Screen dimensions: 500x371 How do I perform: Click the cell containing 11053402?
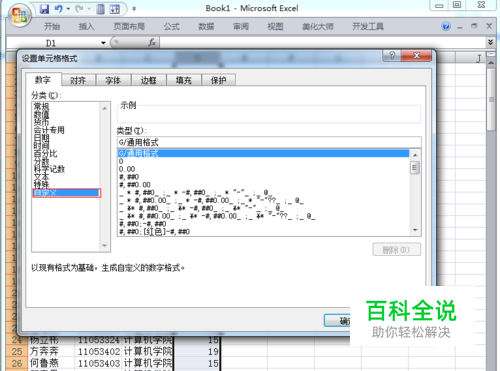98,351
